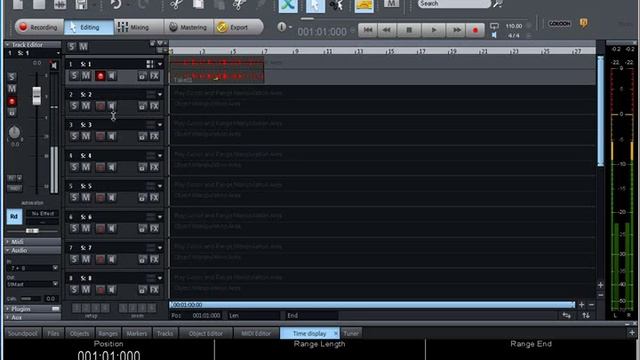Mute track S: 2
Image resolution: width=640 pixels, height=360 pixels.
click(x=86, y=106)
